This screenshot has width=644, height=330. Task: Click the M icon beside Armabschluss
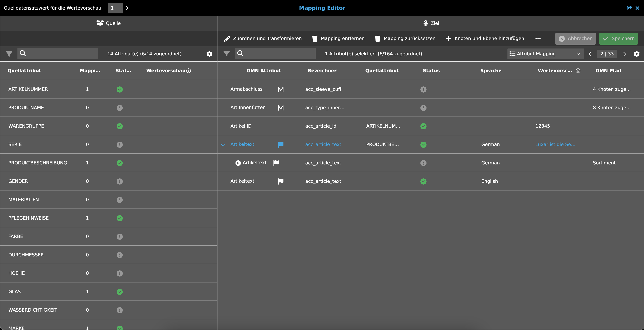pyautogui.click(x=281, y=89)
